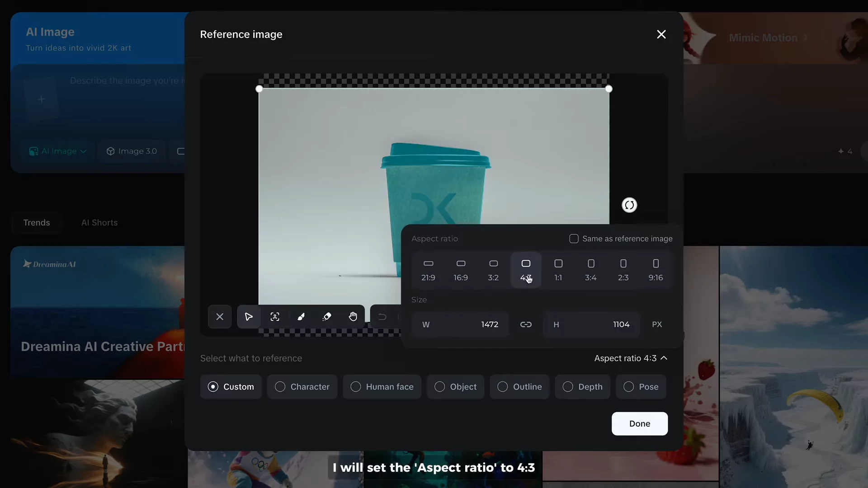The width and height of the screenshot is (868, 488).
Task: Enable Same as reference image
Action: (x=574, y=238)
